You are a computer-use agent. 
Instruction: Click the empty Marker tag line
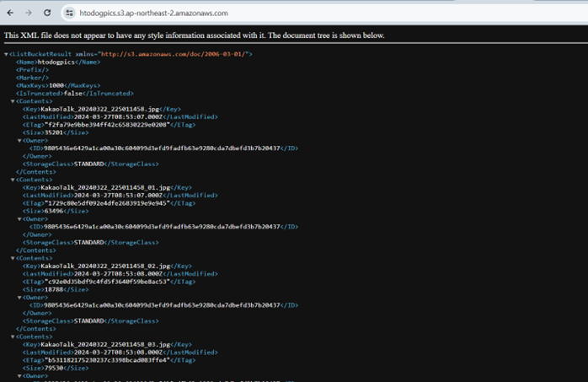point(32,78)
